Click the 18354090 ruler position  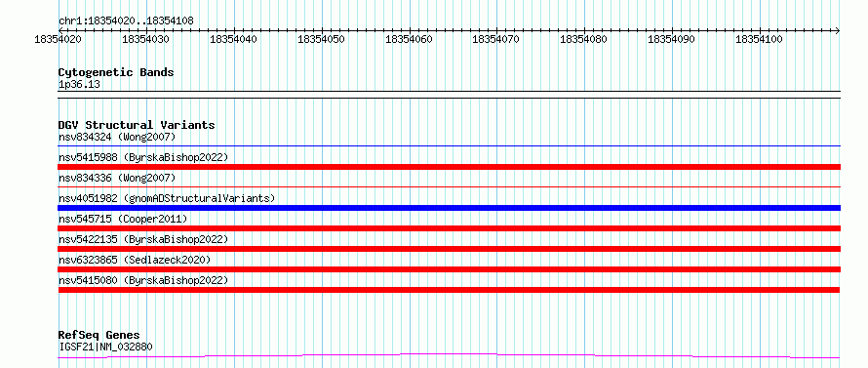(672, 40)
